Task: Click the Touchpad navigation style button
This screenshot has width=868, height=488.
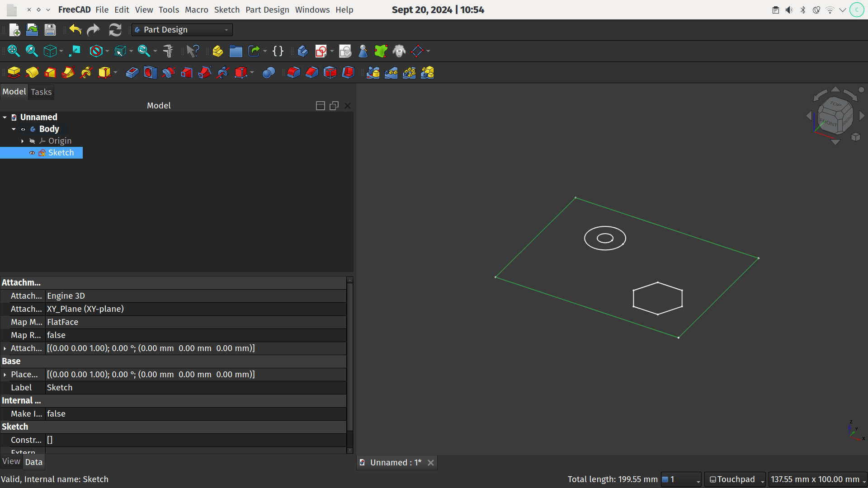Action: point(735,479)
